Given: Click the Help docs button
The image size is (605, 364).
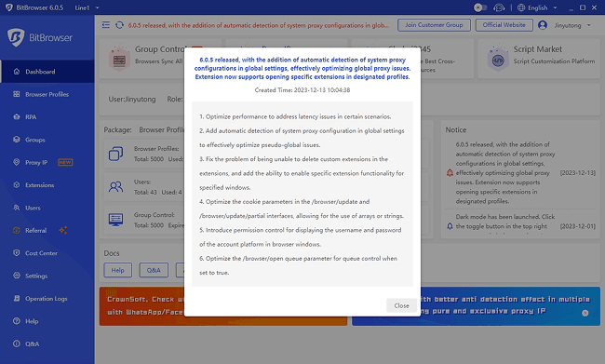Looking at the screenshot, I should 117,270.
